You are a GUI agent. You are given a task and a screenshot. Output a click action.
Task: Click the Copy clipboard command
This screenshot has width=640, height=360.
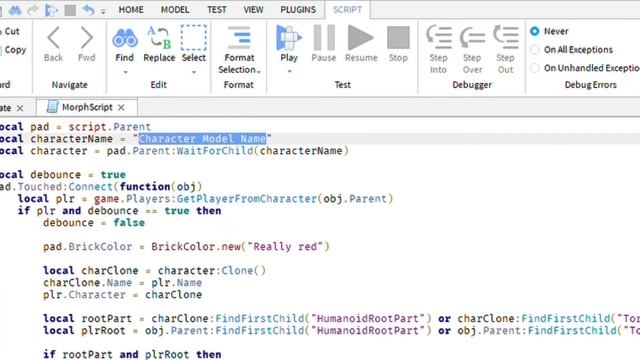[14, 50]
